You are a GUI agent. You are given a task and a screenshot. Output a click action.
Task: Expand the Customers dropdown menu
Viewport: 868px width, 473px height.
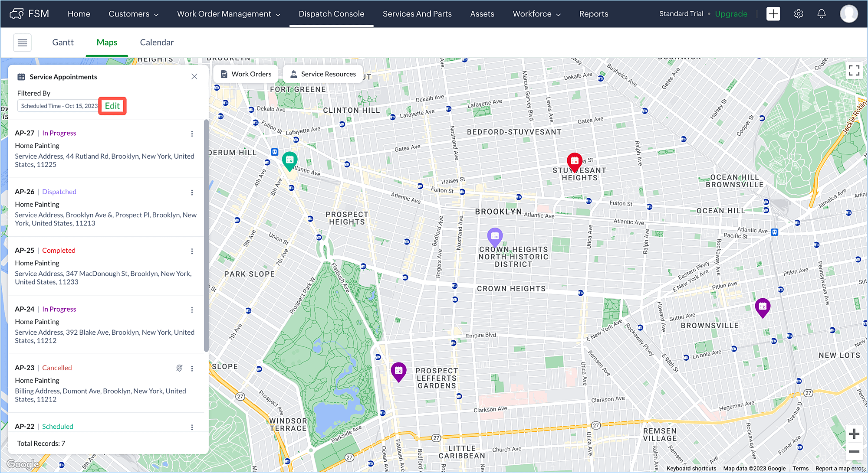[x=133, y=14]
